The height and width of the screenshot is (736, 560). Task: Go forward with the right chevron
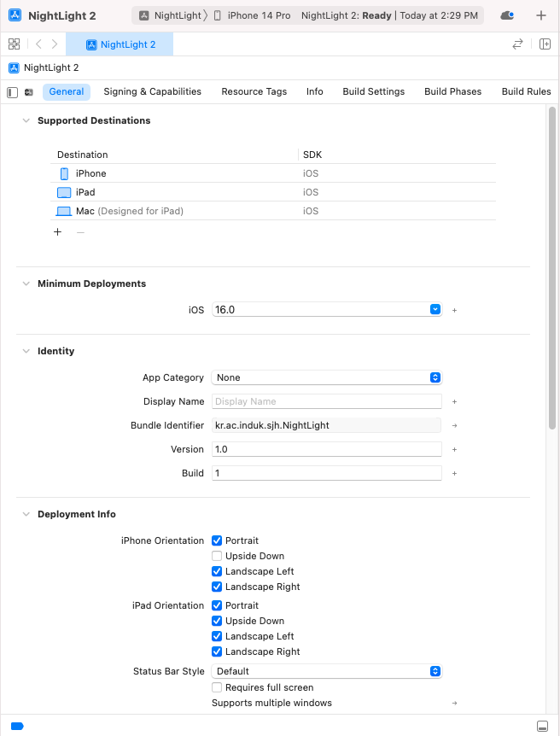pyautogui.click(x=55, y=44)
